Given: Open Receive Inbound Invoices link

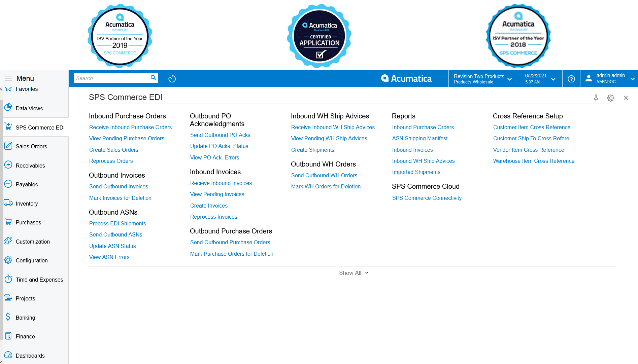Looking at the screenshot, I should tap(221, 183).
